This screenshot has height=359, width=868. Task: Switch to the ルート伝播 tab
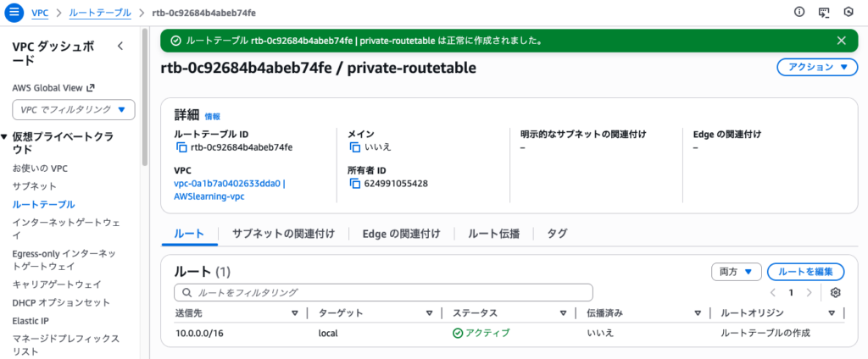click(x=493, y=234)
